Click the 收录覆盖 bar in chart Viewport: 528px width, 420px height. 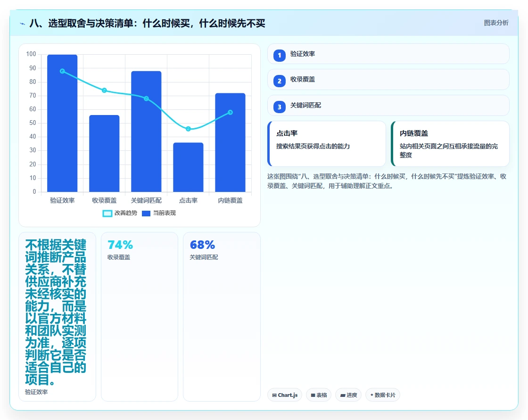point(104,154)
